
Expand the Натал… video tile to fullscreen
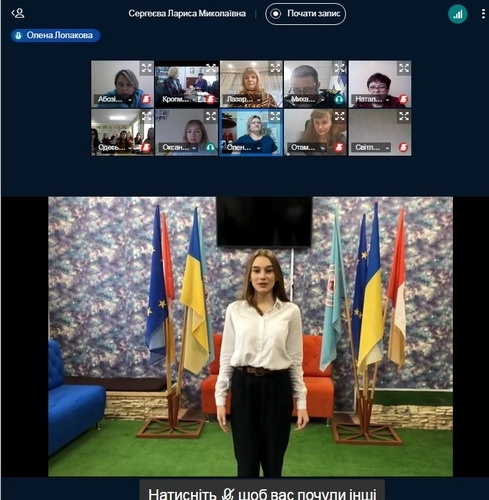click(404, 68)
